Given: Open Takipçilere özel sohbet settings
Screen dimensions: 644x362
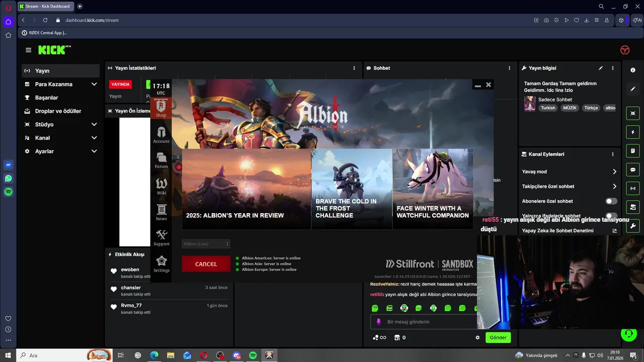Looking at the screenshot, I should pos(569,187).
